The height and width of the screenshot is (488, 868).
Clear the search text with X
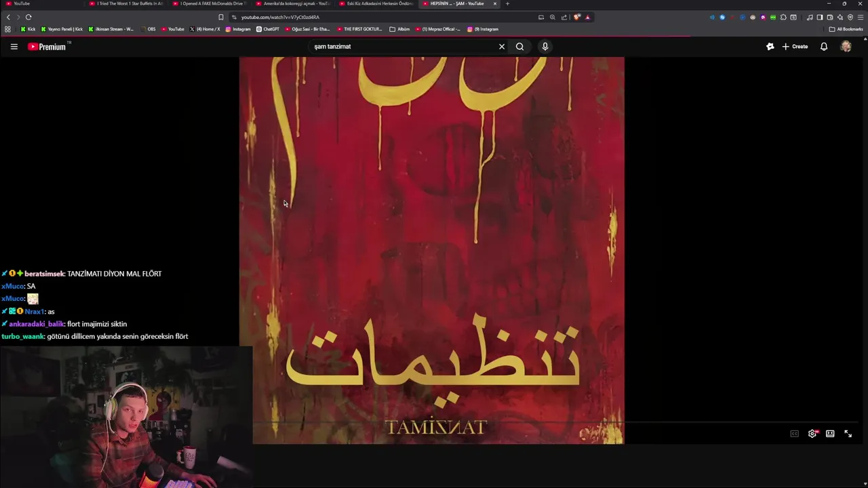pos(502,47)
